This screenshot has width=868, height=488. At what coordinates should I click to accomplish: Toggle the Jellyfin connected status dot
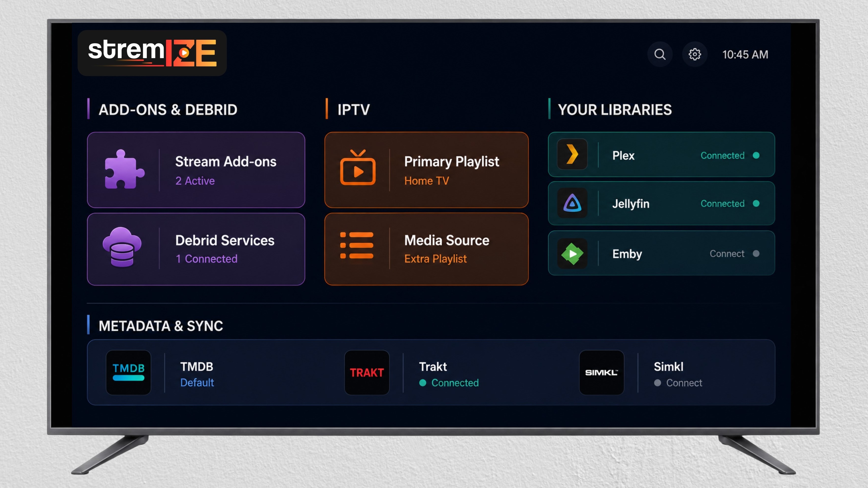(756, 203)
